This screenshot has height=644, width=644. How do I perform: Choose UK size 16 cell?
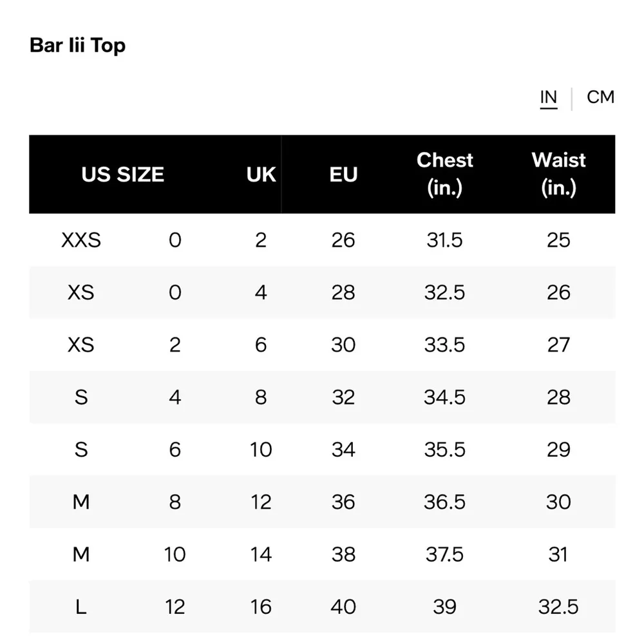point(261,607)
